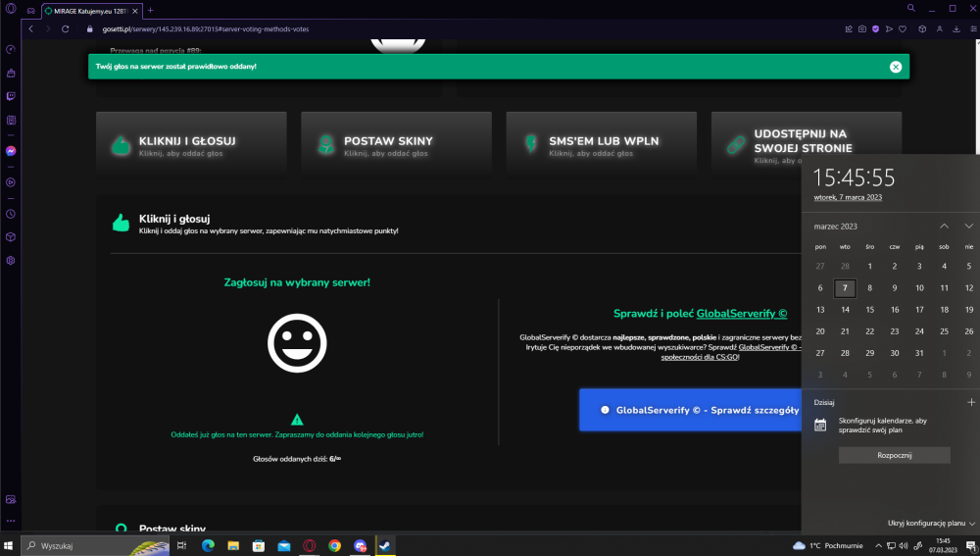
Task: Show the next month in the calendar
Action: coord(969,226)
